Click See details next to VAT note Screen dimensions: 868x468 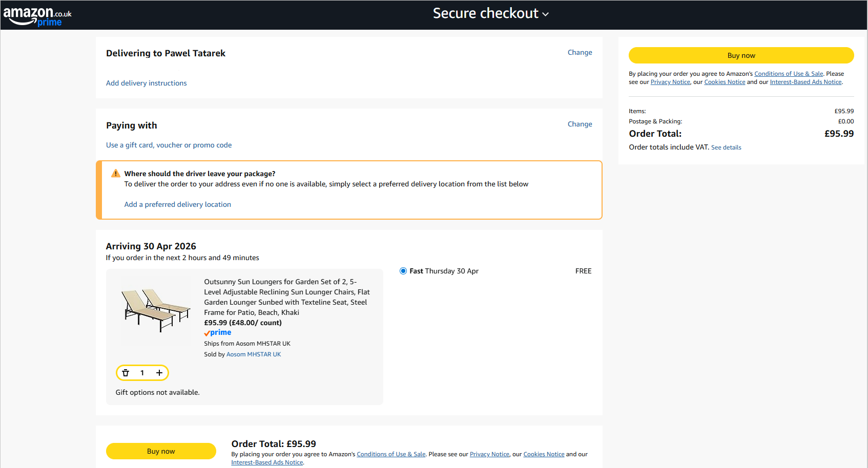pos(726,147)
